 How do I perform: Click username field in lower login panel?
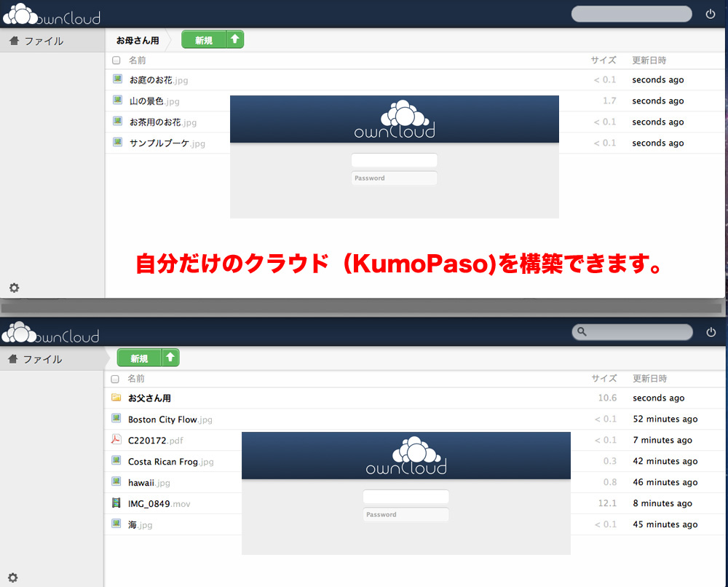(405, 497)
